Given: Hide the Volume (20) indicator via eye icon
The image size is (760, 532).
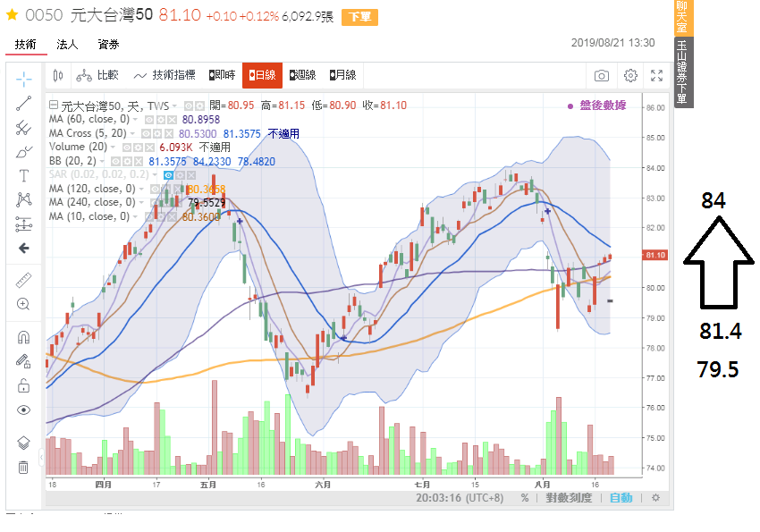Looking at the screenshot, I should click(127, 148).
